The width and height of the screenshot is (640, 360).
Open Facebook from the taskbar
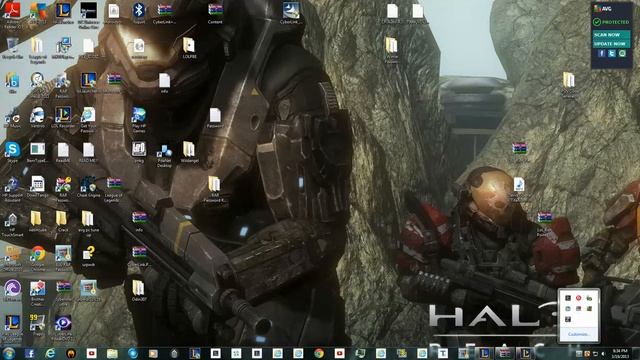tap(29, 353)
